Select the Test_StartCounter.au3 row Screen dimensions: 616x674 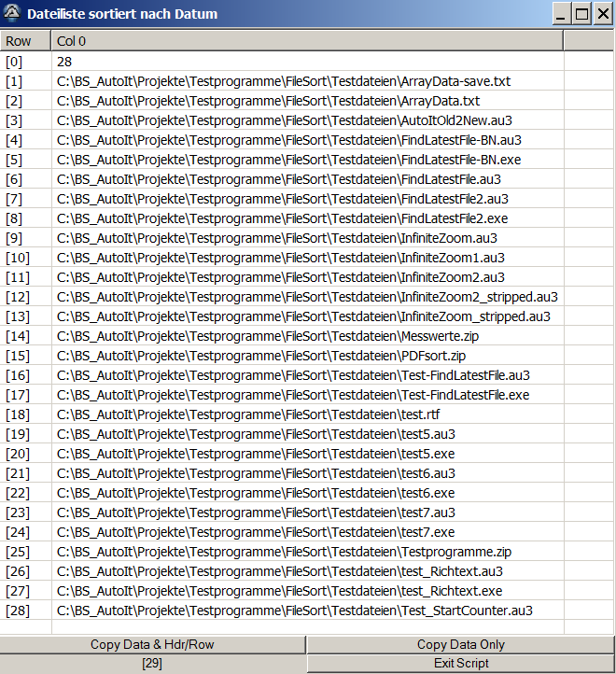point(294,611)
